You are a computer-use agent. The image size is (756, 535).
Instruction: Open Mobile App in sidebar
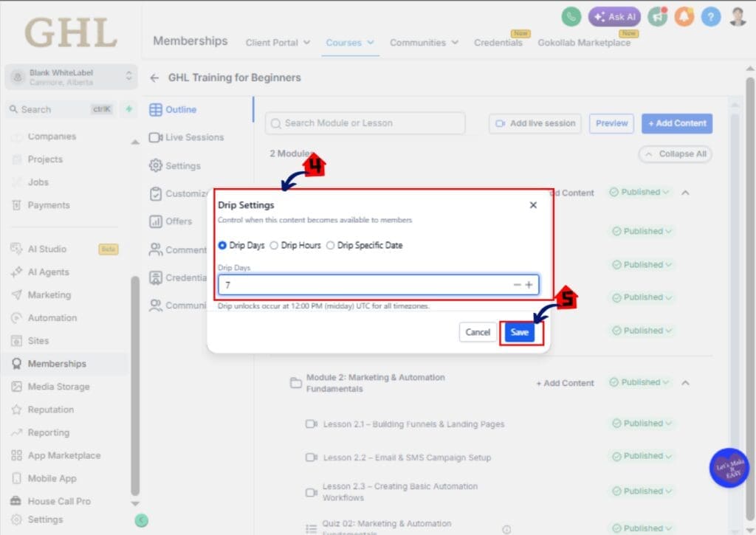[x=52, y=479]
